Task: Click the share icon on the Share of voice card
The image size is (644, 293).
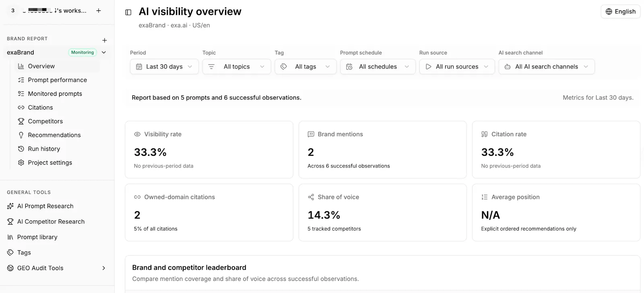Action: 311,197
